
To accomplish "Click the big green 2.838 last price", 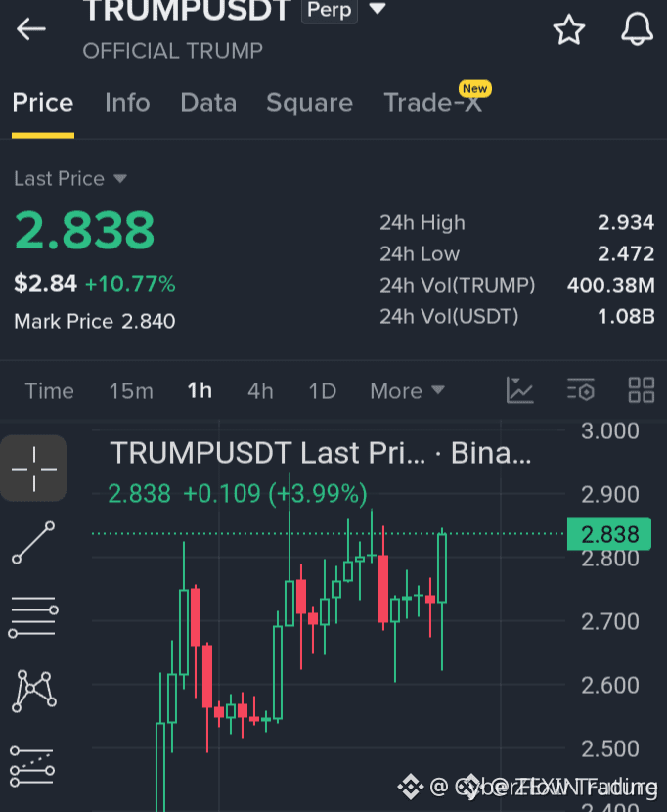I will coord(84,230).
